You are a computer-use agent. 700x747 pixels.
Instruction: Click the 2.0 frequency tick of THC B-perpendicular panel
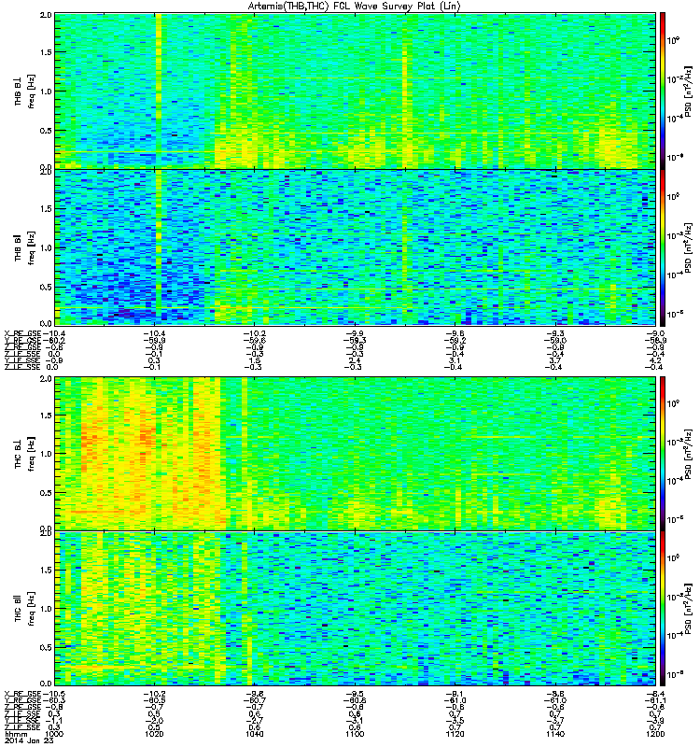point(46,379)
